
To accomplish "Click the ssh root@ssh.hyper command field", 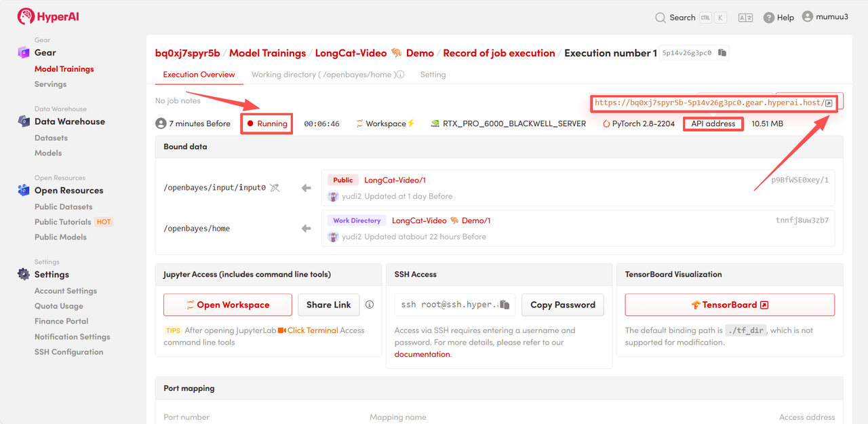I will click(x=455, y=305).
